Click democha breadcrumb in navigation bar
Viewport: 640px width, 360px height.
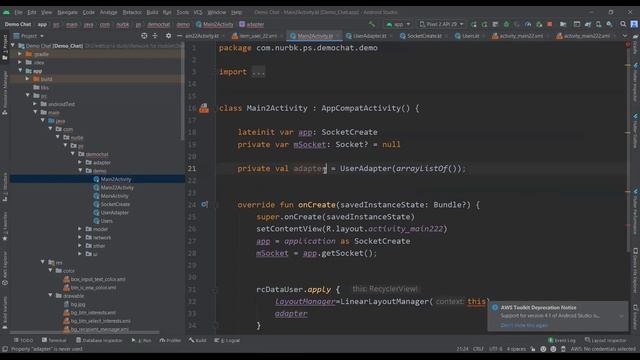[x=158, y=24]
